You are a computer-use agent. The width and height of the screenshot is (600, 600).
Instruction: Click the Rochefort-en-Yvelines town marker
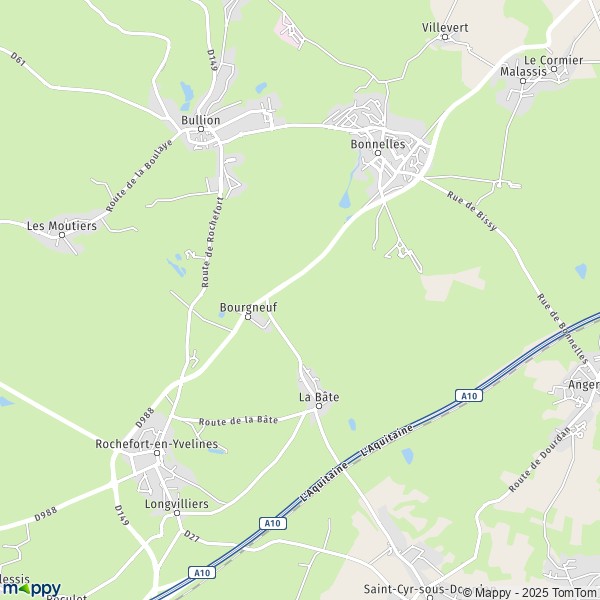pos(157,453)
